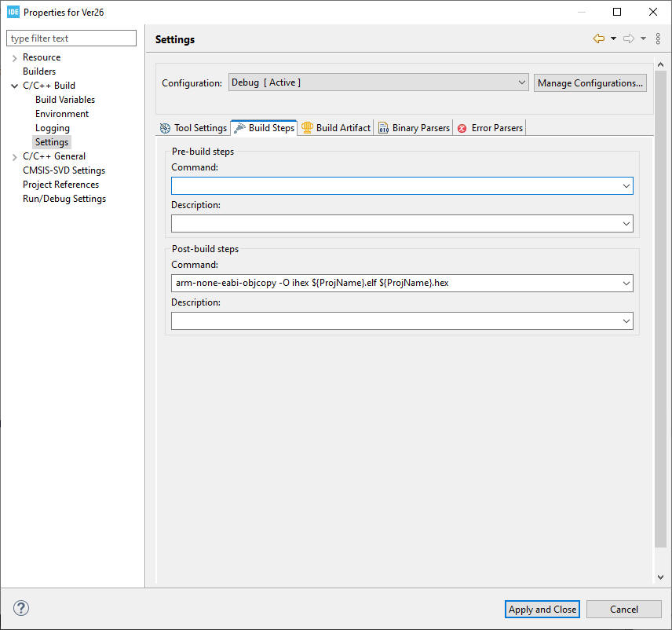Click the back navigation arrow icon
The image size is (672, 630).
[599, 38]
